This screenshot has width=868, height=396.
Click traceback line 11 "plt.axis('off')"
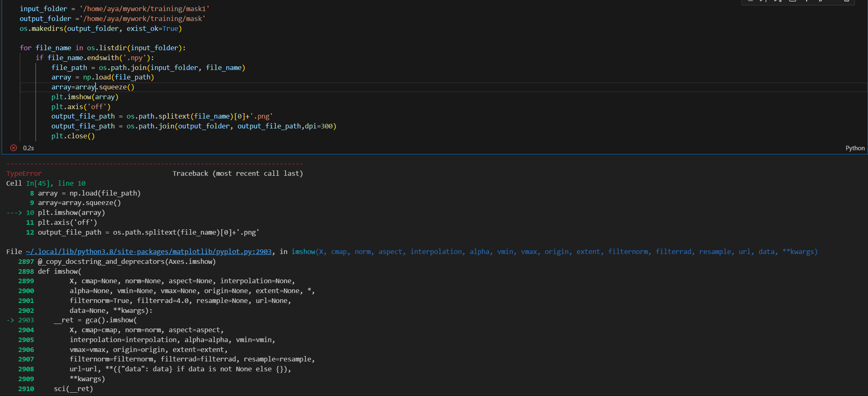pyautogui.click(x=67, y=222)
